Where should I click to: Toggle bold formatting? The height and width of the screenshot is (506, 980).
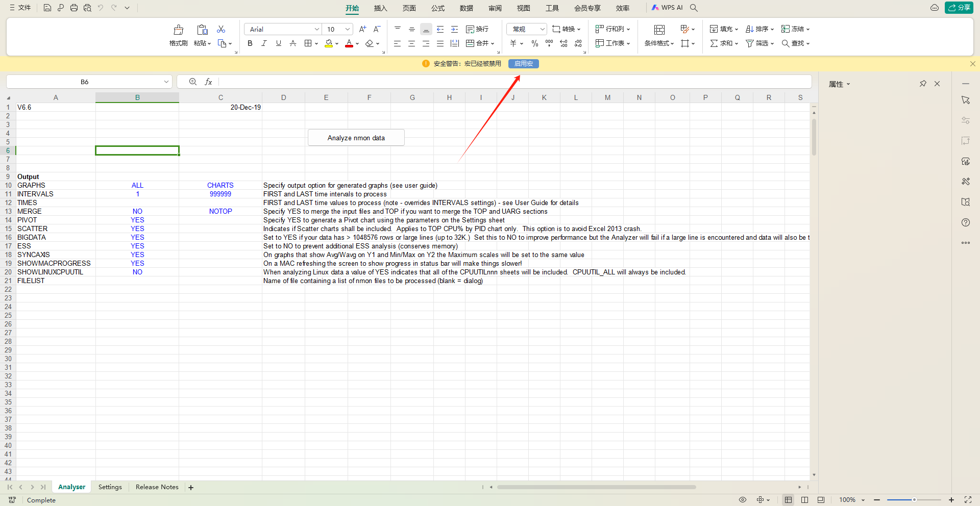pyautogui.click(x=250, y=43)
